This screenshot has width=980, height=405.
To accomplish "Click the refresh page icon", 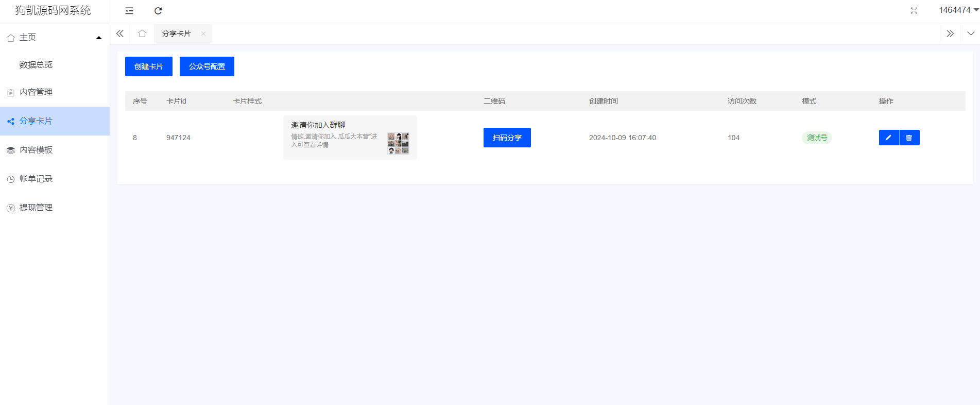I will pos(158,11).
